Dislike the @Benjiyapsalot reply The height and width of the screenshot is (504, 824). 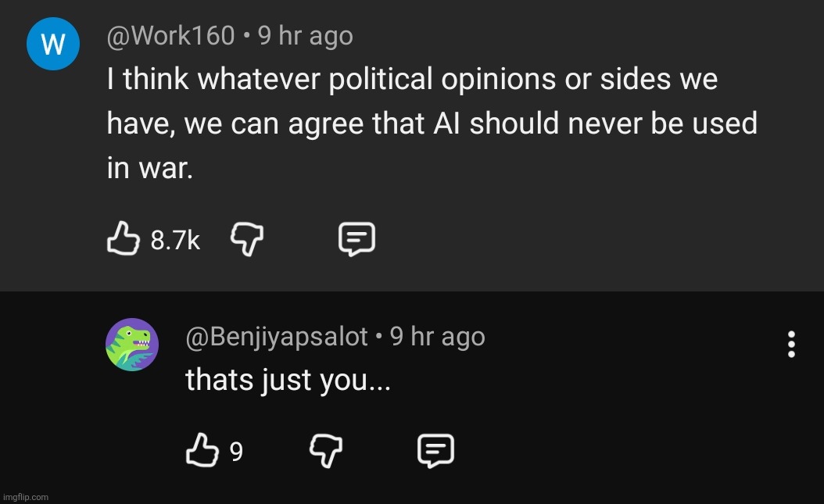point(326,451)
